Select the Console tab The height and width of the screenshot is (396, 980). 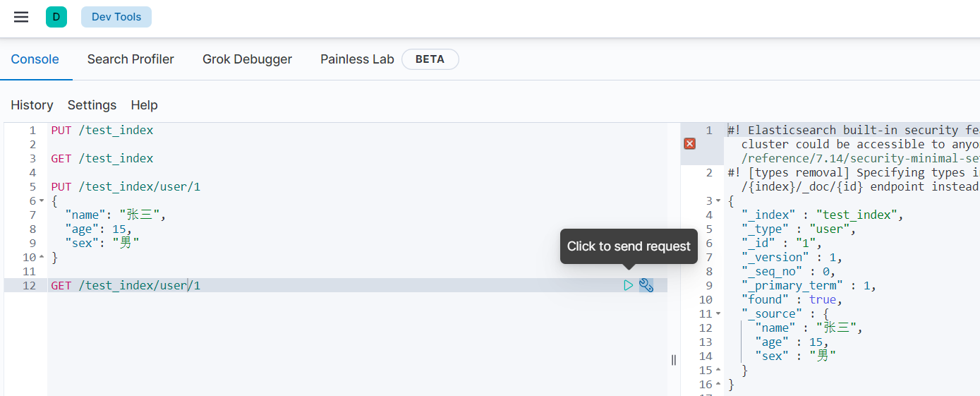tap(35, 59)
